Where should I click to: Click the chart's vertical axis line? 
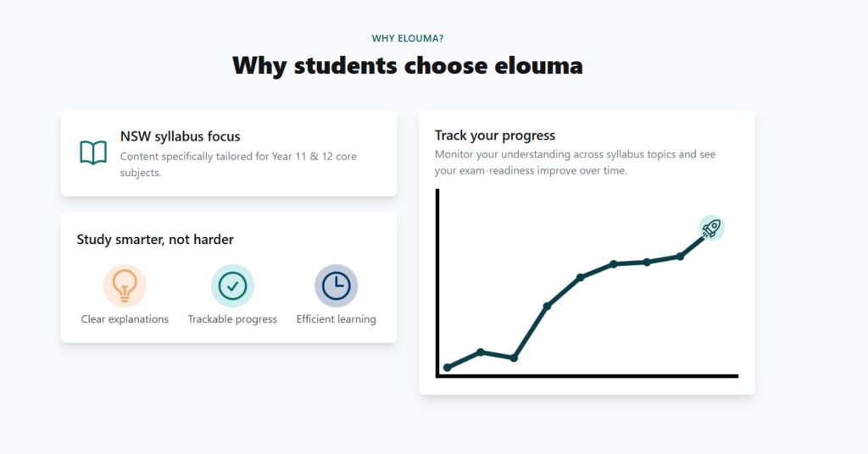tap(437, 283)
